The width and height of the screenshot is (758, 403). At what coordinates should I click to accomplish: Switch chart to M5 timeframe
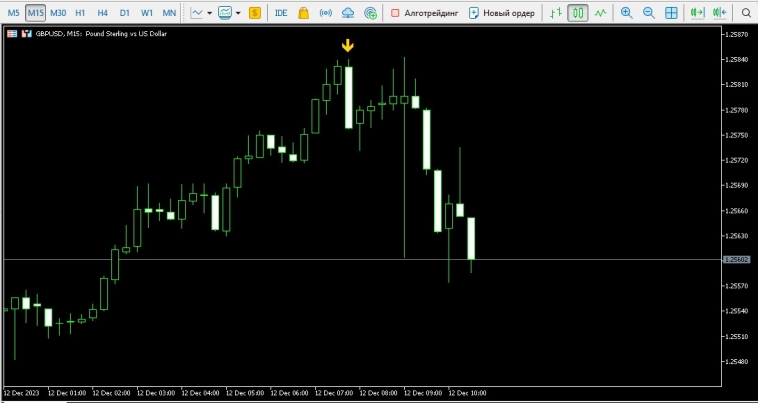point(14,13)
